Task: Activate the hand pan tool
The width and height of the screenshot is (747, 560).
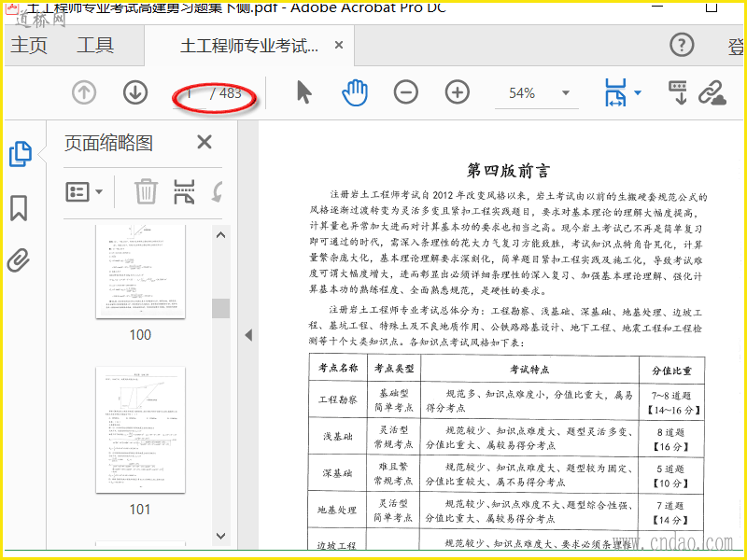Action: tap(355, 92)
